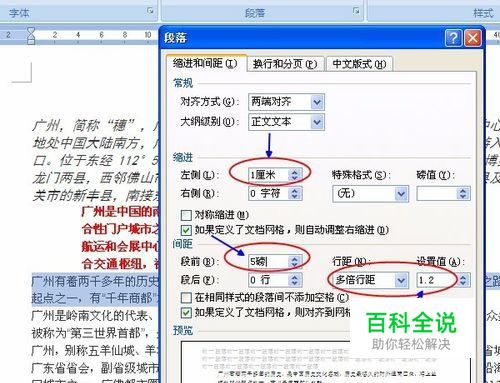The width and height of the screenshot is (500, 383).
Task: Switch to 换行和分页 tab
Action: 285,64
